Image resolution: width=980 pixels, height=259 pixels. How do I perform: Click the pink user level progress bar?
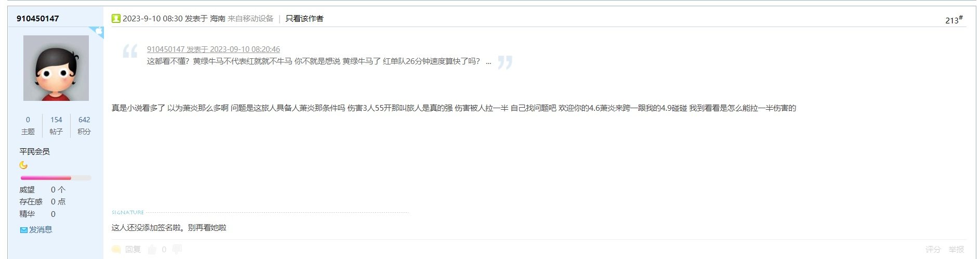(x=56, y=178)
